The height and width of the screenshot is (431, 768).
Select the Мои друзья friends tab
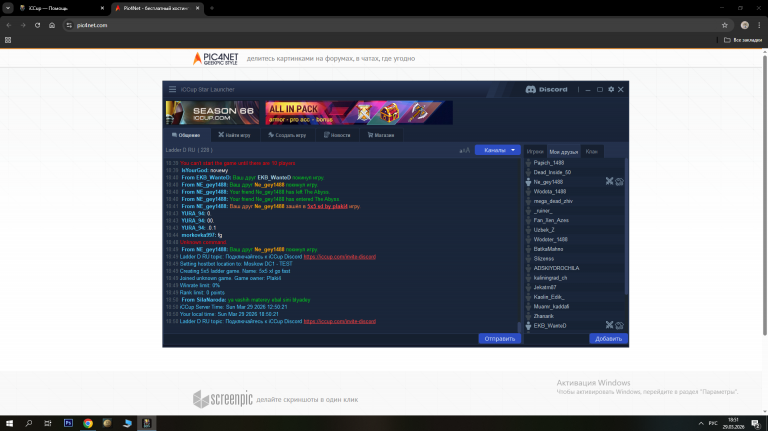(x=563, y=152)
